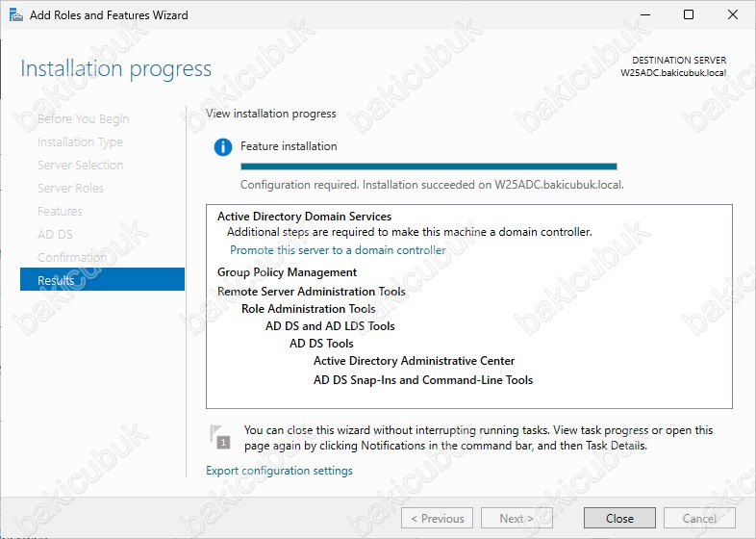Click the wizard title bar app icon
756x539 pixels.
coord(16,15)
